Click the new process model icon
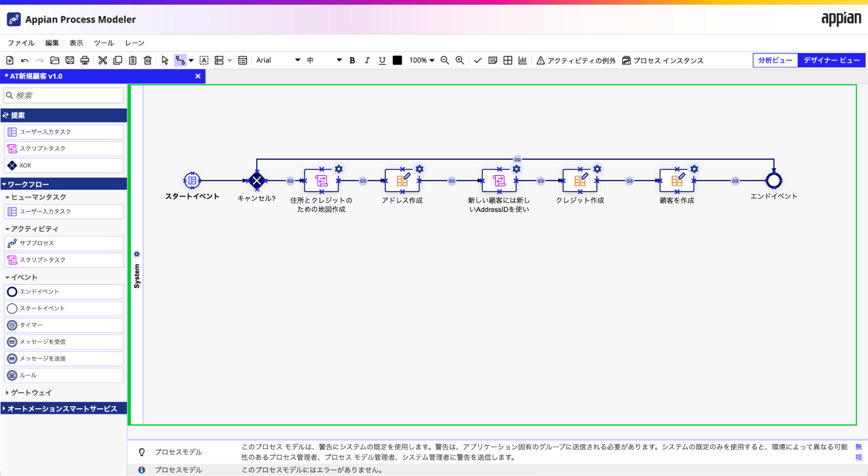 (x=10, y=60)
